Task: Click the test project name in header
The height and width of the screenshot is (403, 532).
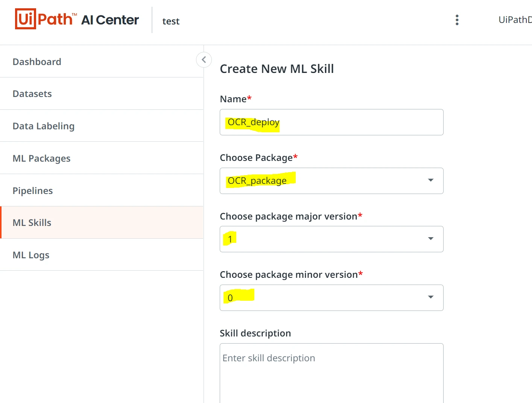Action: [x=171, y=21]
